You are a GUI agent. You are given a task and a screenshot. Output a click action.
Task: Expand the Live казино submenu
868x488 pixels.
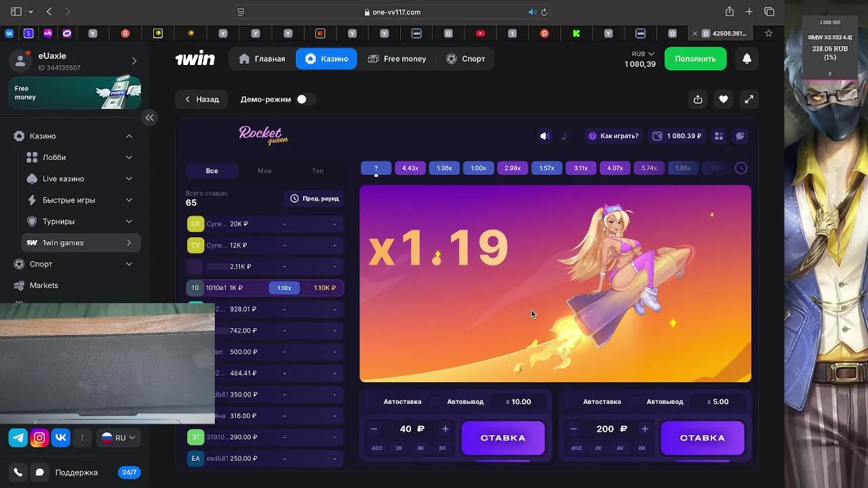tap(129, 179)
